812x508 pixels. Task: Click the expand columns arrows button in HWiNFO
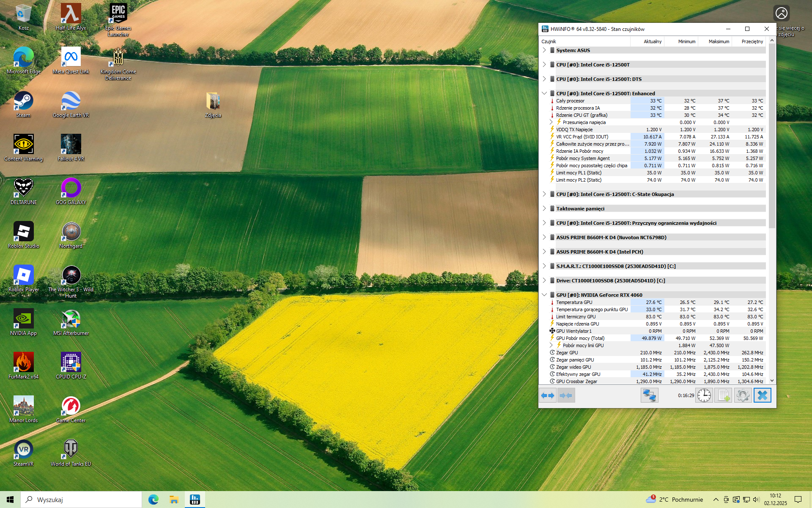tap(548, 395)
